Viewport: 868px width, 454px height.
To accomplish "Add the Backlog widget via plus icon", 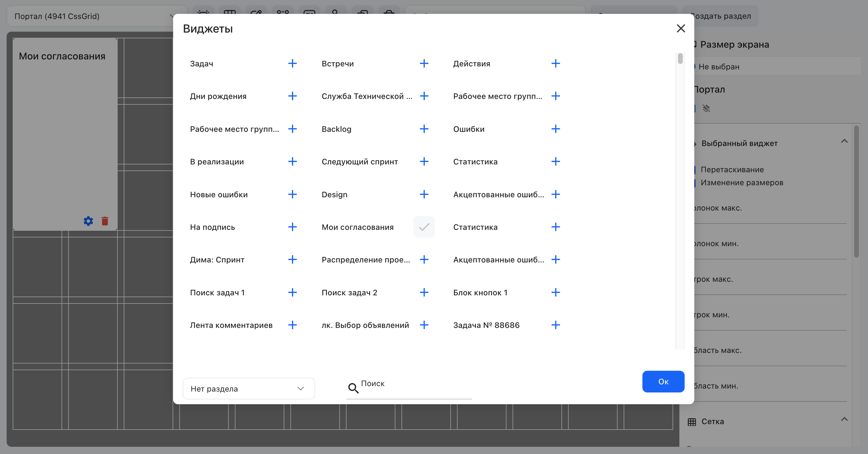I will coord(424,129).
